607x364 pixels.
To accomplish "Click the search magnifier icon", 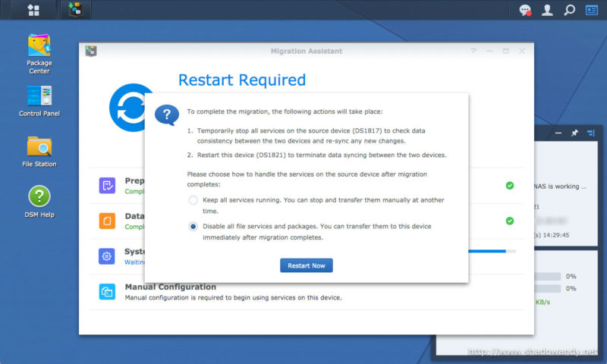I will pyautogui.click(x=570, y=11).
